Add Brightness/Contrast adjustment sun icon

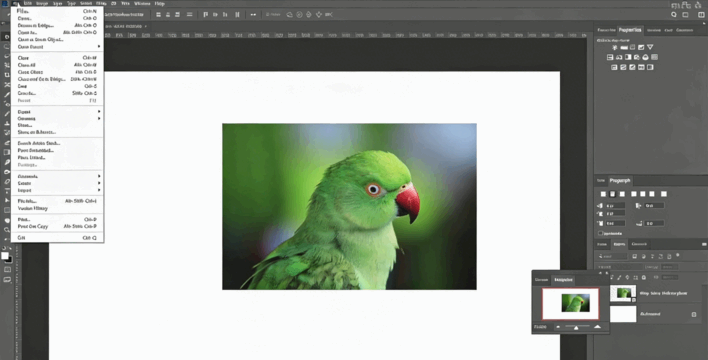click(614, 47)
